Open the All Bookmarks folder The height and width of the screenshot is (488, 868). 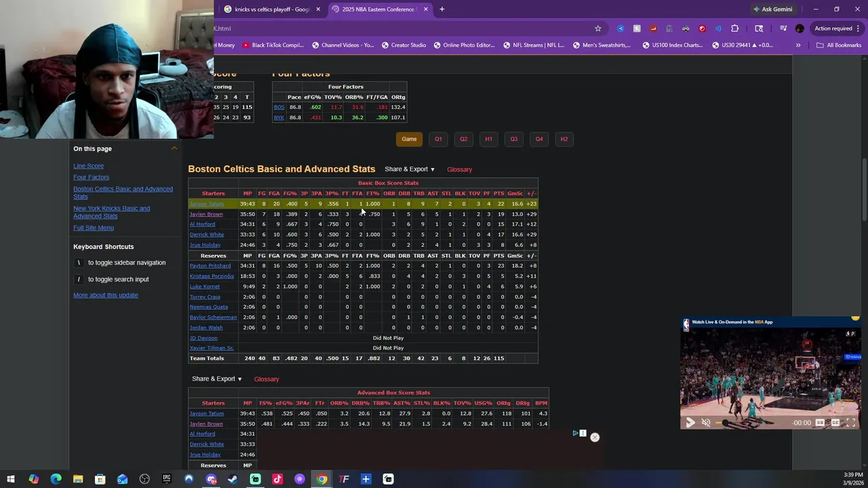pyautogui.click(x=839, y=45)
